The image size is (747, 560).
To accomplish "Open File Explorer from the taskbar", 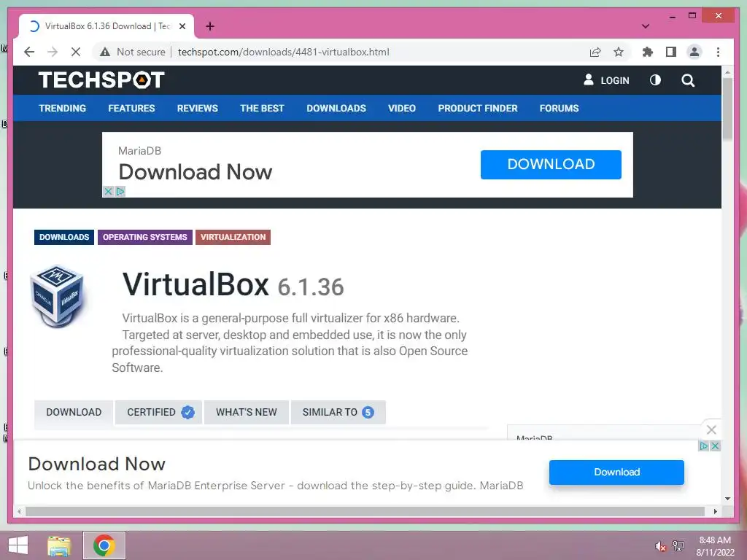I will click(59, 545).
